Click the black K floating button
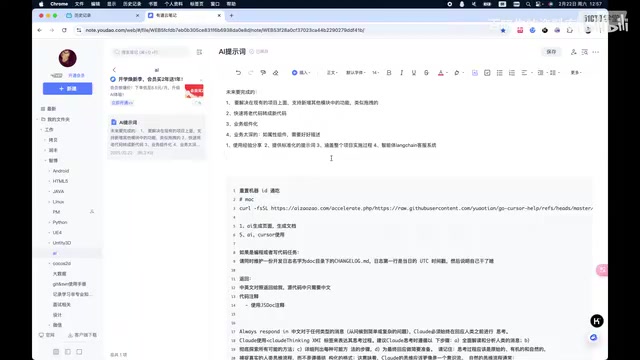This screenshot has width=640, height=360. click(x=597, y=321)
